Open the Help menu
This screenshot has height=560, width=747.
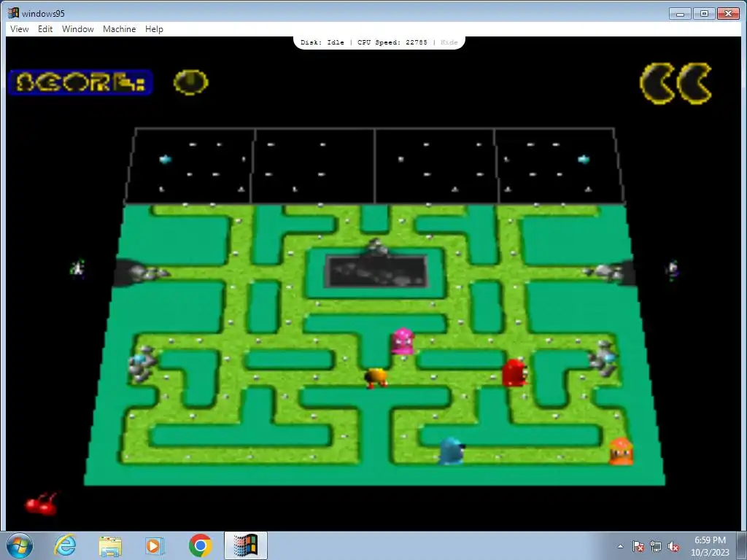[x=154, y=29]
